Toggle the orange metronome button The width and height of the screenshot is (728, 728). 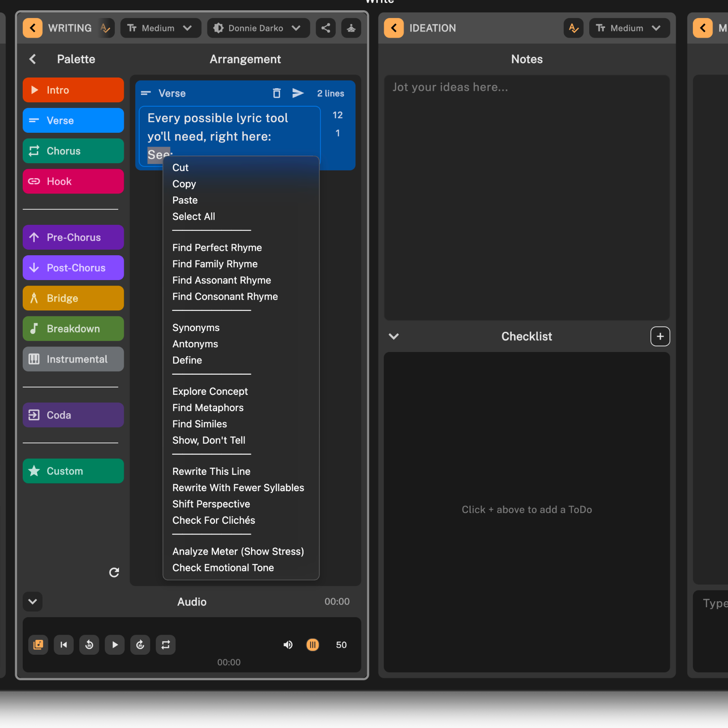[313, 645]
